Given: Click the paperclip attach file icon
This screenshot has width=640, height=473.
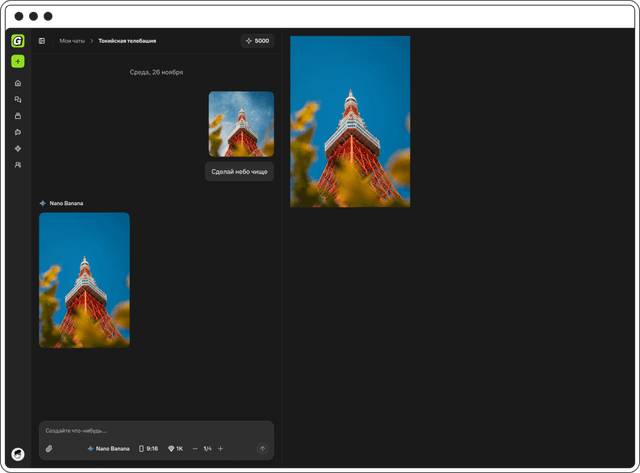Looking at the screenshot, I should pos(49,449).
